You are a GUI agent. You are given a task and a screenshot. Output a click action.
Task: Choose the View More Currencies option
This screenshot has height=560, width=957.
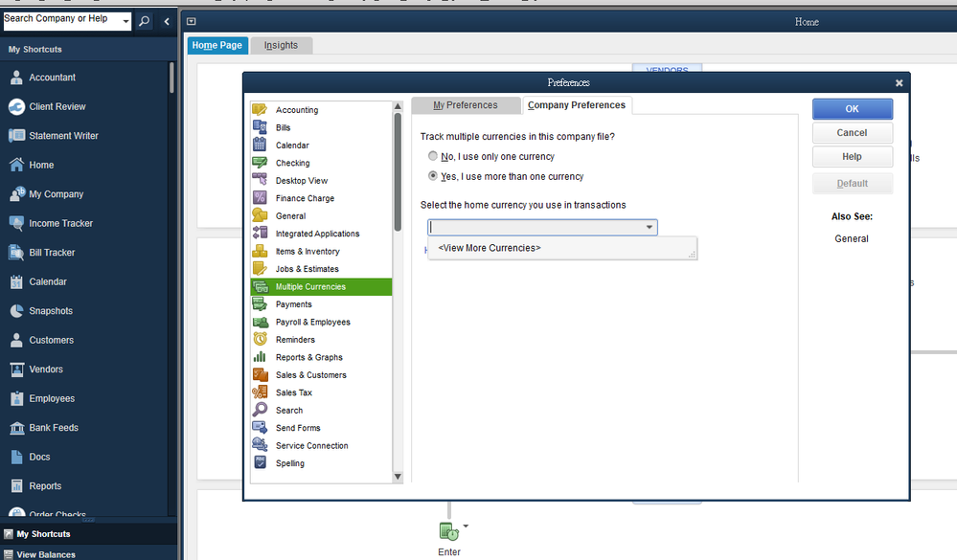point(490,248)
